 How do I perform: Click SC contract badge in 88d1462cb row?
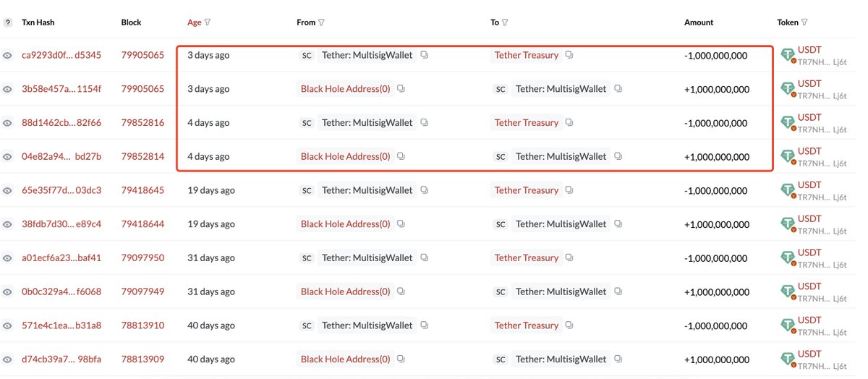click(307, 123)
